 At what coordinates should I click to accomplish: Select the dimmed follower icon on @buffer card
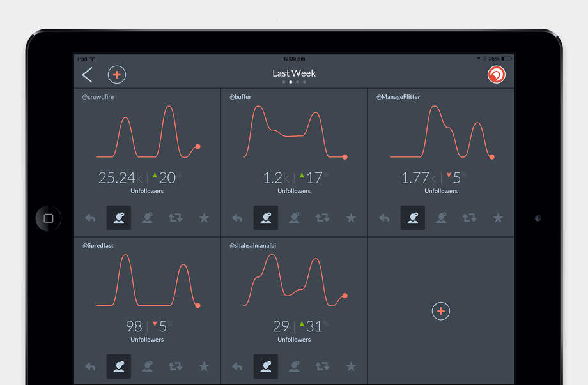pyautogui.click(x=295, y=218)
